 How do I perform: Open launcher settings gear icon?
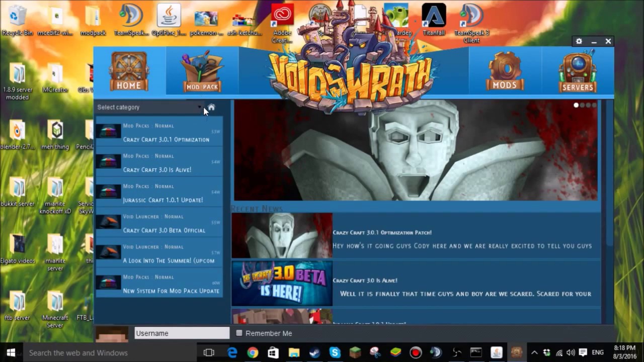(x=579, y=41)
